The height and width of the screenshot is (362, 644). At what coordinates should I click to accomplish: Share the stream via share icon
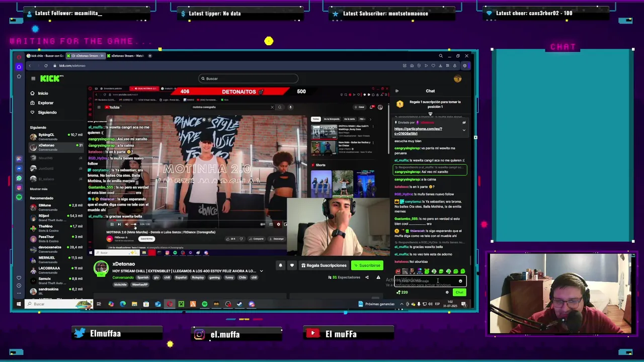tap(367, 278)
